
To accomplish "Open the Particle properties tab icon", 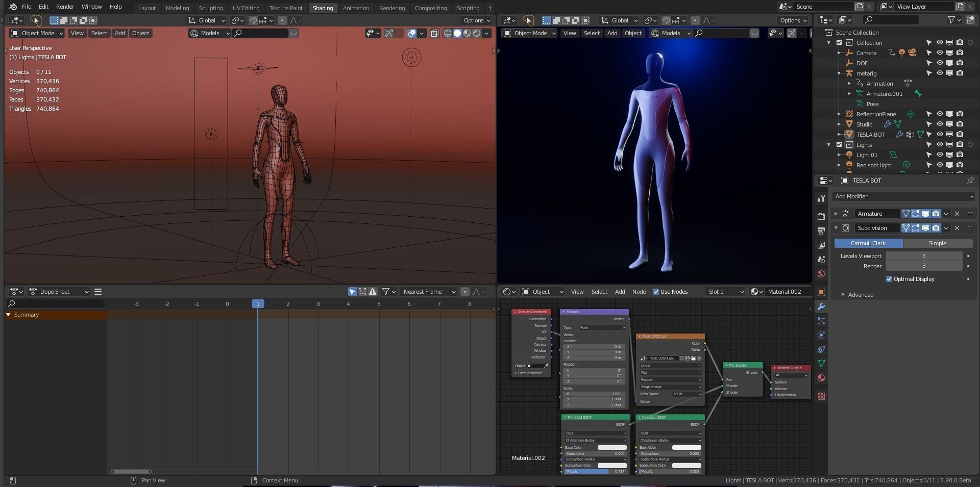I will [821, 321].
